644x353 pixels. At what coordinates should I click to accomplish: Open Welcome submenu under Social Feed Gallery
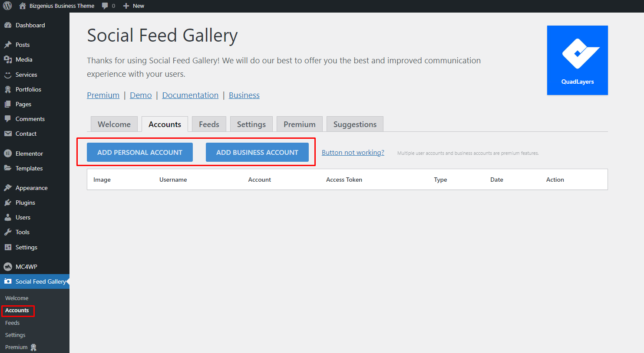click(x=17, y=298)
